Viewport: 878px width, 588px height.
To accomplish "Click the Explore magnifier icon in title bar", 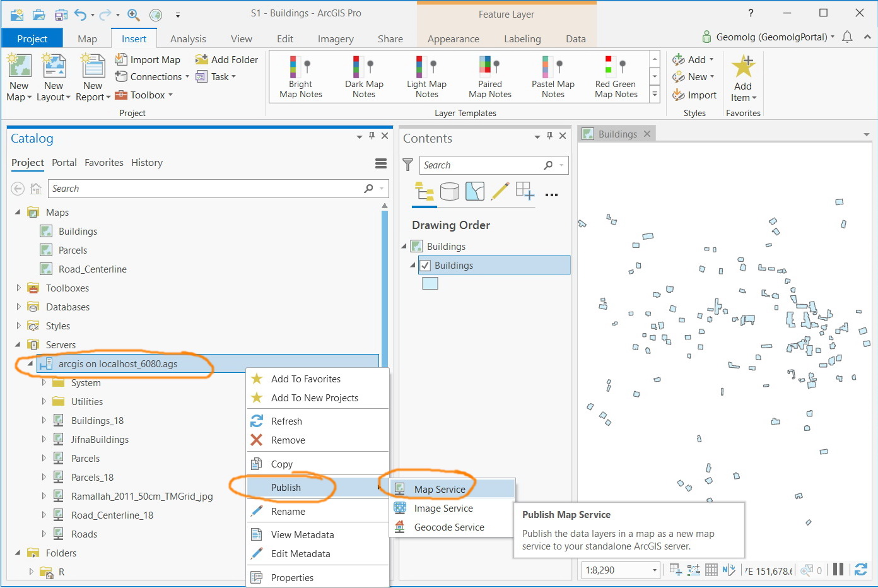I will pos(134,14).
